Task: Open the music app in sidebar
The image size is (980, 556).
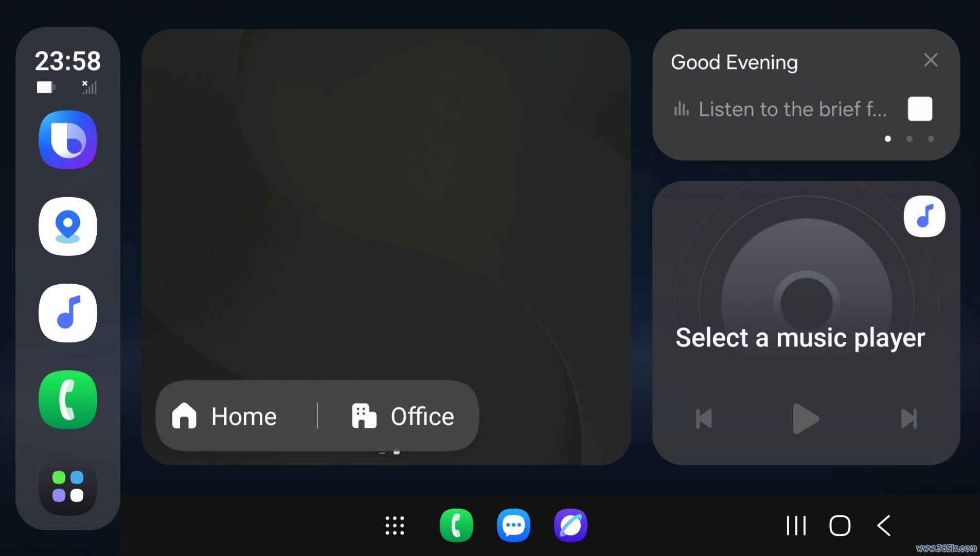Action: (68, 312)
